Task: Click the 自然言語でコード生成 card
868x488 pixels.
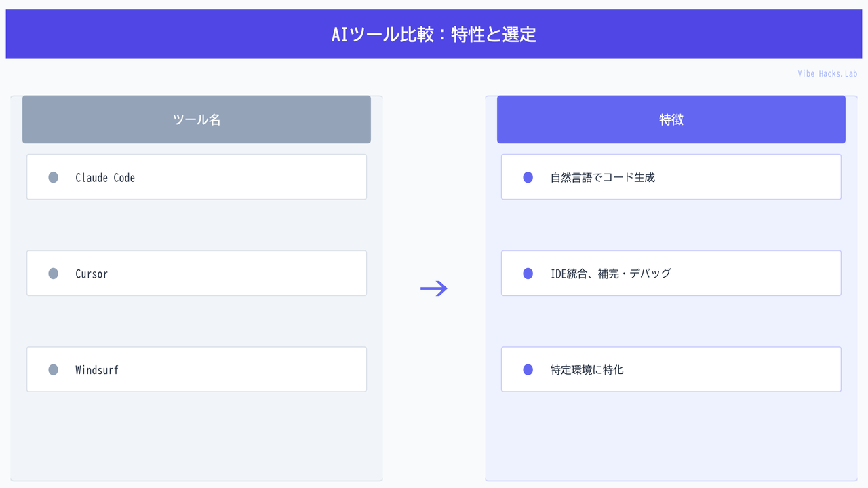Action: 671,177
